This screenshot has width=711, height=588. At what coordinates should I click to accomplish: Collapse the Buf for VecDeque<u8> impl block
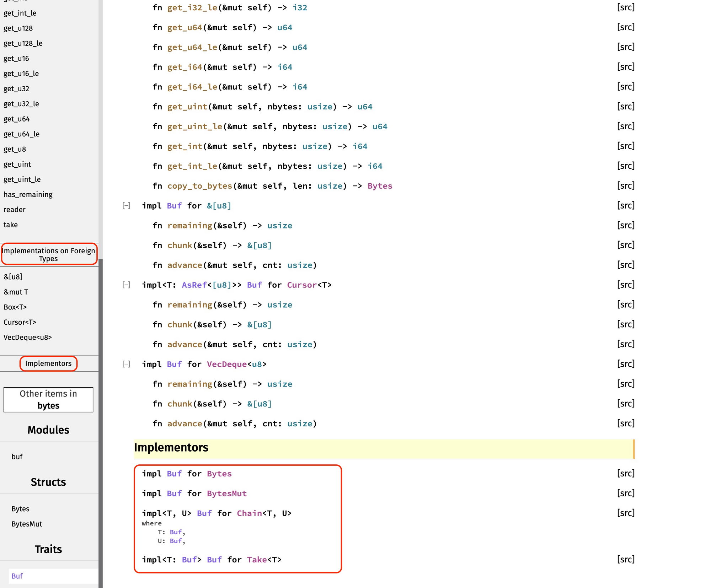(x=126, y=364)
